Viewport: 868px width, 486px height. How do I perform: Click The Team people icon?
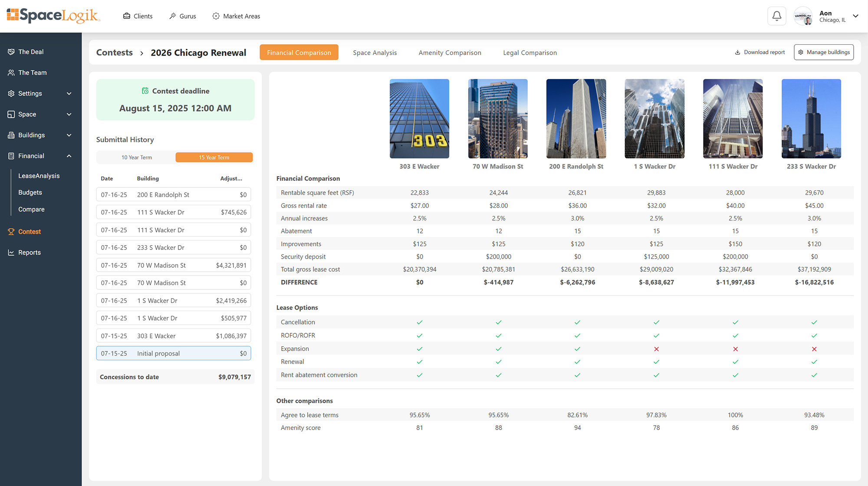coord(11,72)
